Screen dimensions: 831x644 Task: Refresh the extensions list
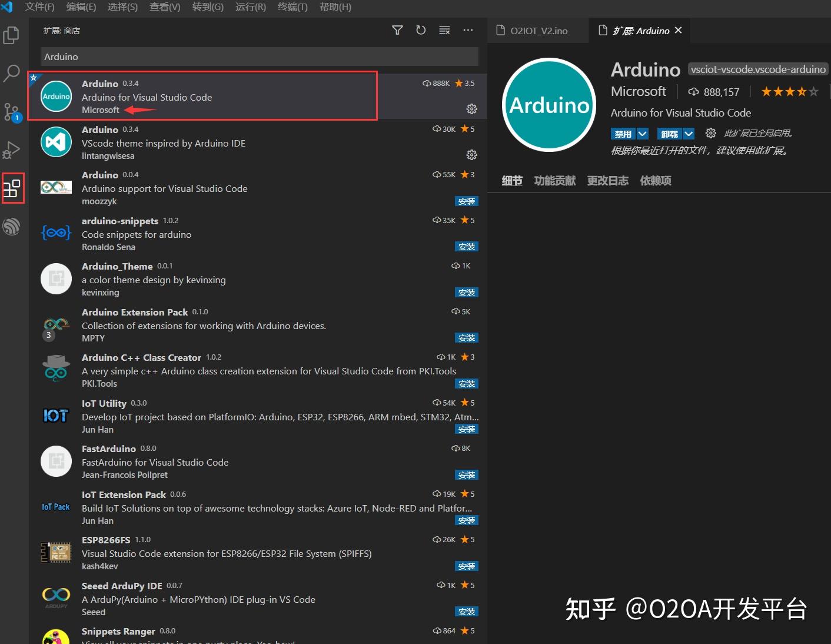[x=421, y=30]
